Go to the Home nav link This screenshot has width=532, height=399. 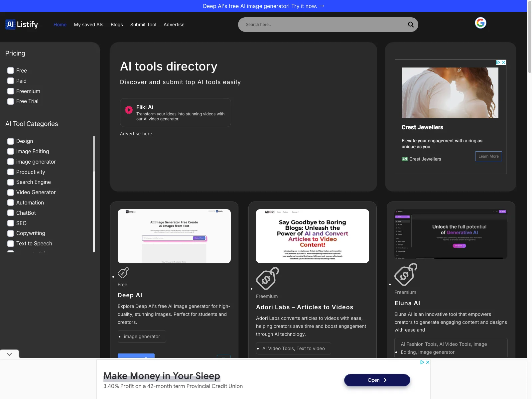(60, 25)
